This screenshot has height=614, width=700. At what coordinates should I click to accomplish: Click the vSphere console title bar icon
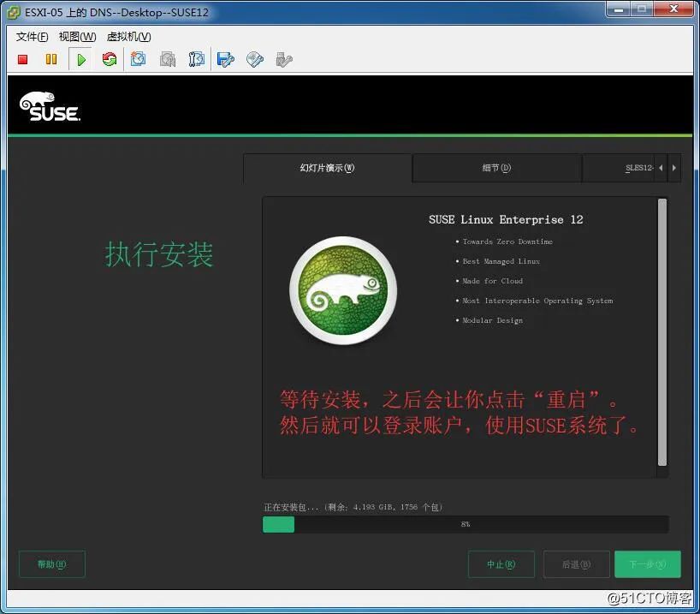[x=14, y=12]
